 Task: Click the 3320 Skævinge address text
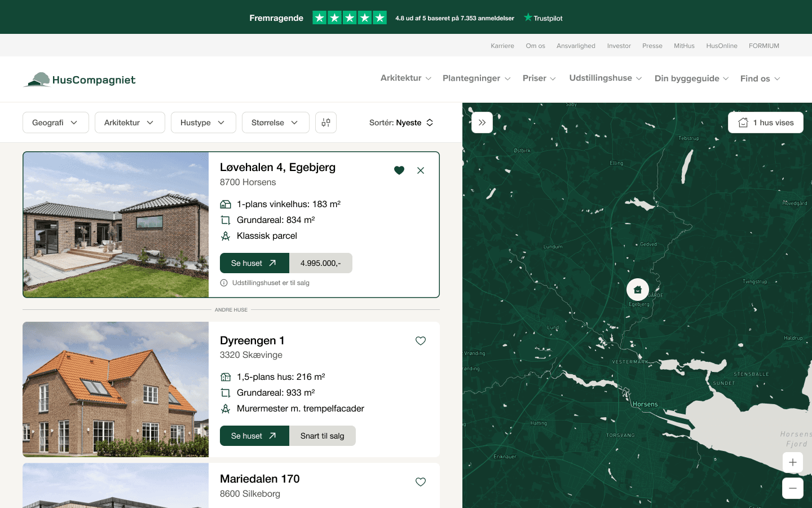point(251,355)
